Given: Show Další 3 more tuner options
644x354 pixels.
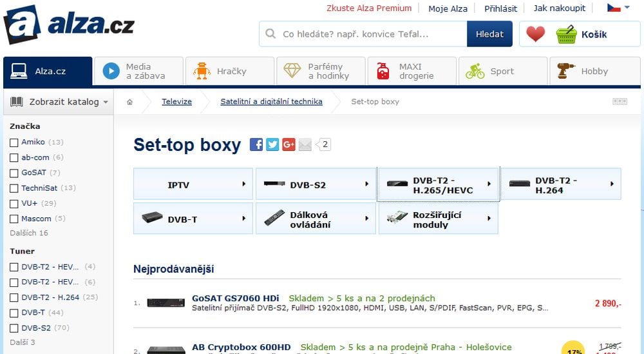Looking at the screenshot, I should (22, 342).
